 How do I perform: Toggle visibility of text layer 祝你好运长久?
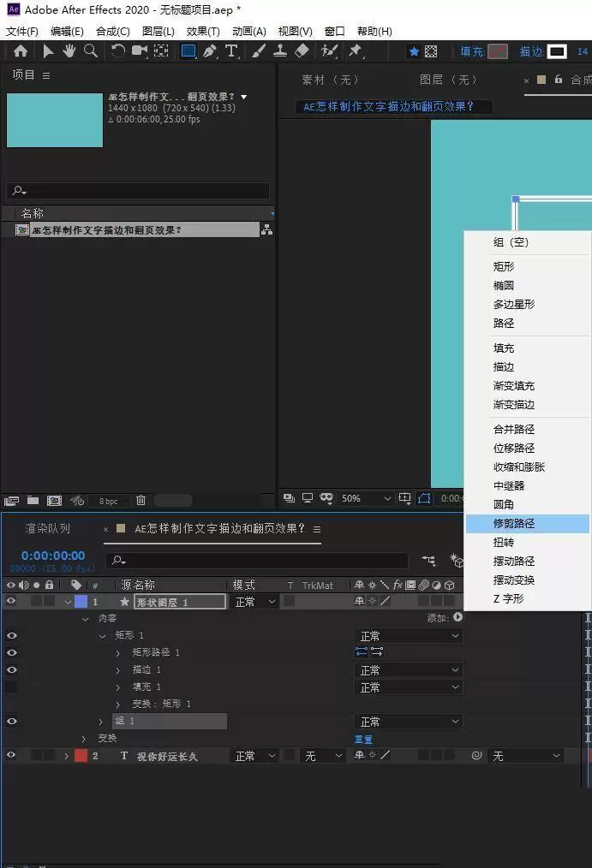[x=11, y=756]
